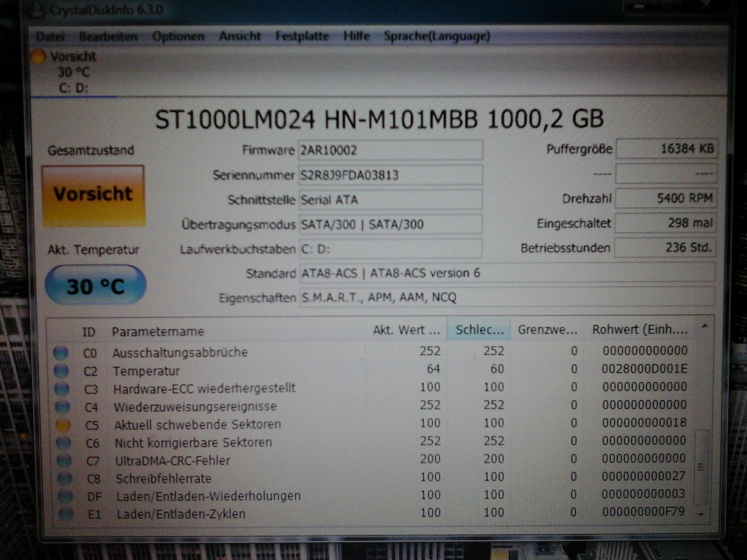Click the blue C0 Ausschaltungsabbrüche status dot
This screenshot has height=560, width=747.
pos(61,352)
